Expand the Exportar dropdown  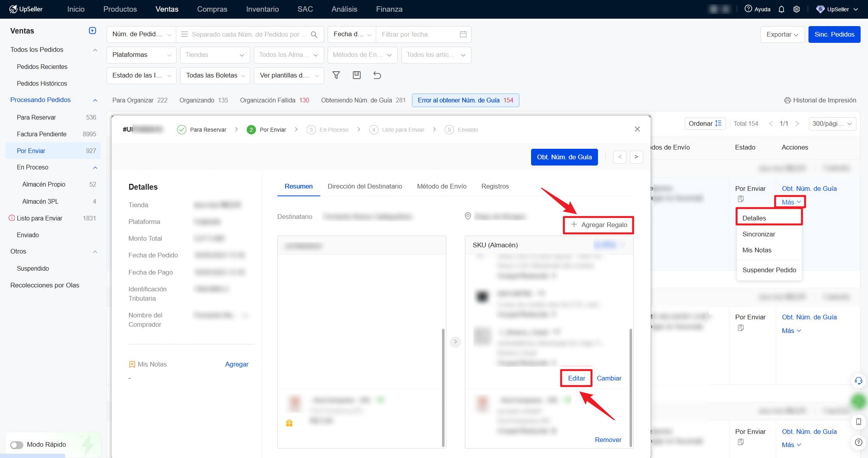782,35
